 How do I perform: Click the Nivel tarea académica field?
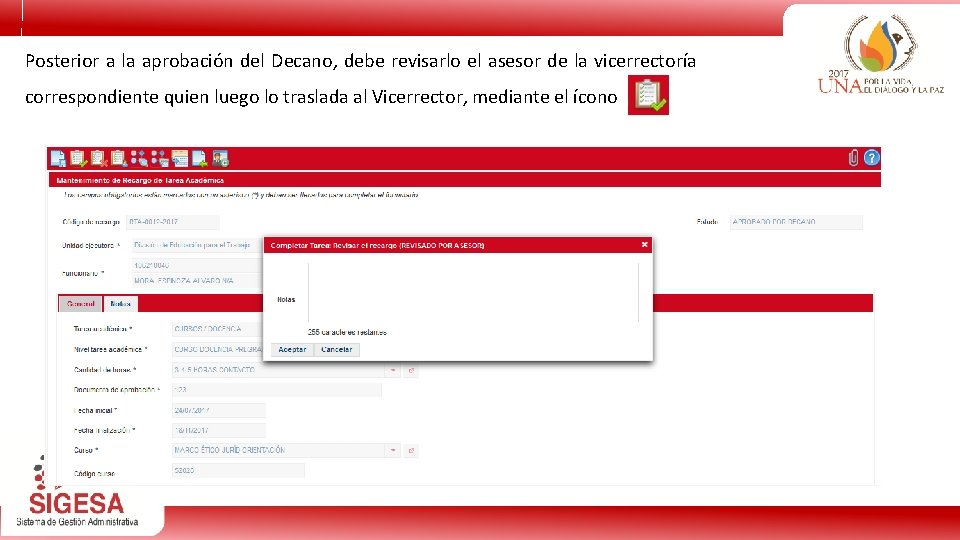point(218,349)
